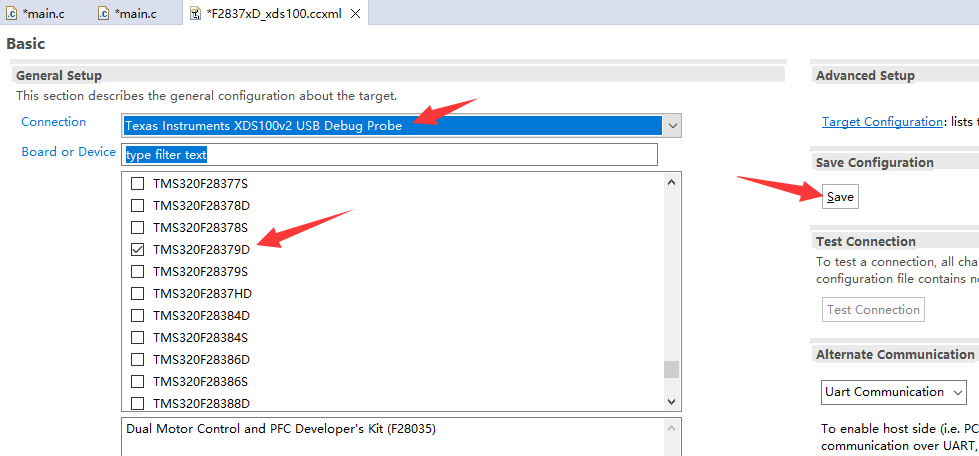Click device list scrollbar down arrow

point(672,402)
